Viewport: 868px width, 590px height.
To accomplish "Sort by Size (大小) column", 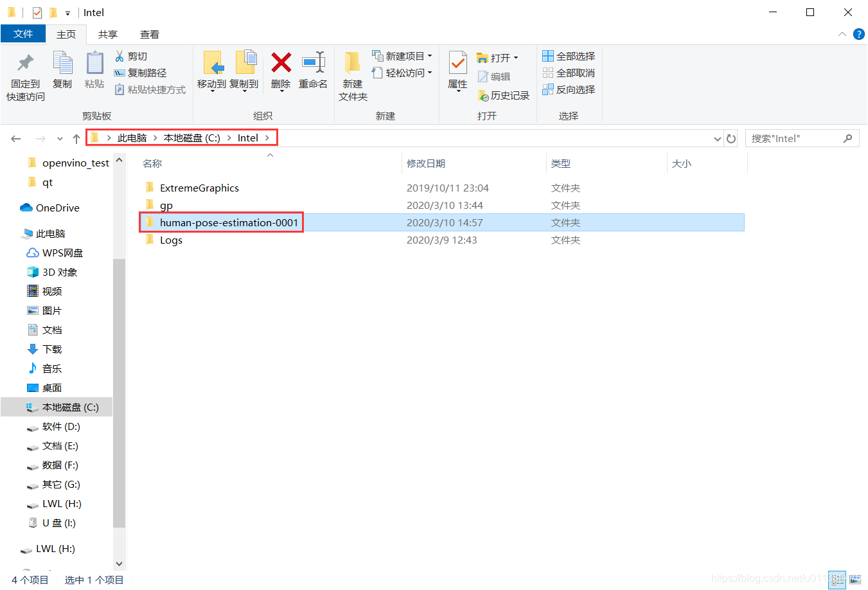I will point(682,164).
